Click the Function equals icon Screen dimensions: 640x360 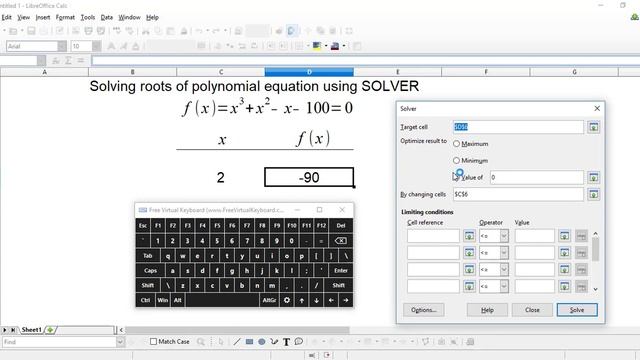tap(80, 60)
